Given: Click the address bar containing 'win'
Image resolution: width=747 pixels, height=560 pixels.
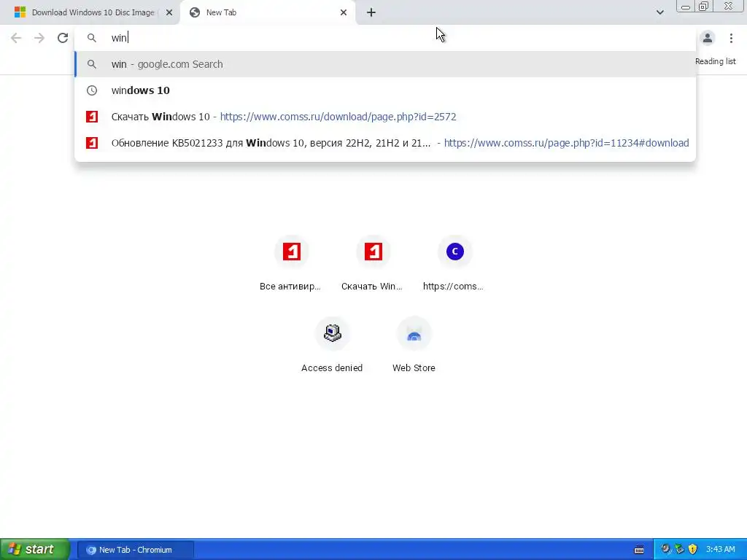Looking at the screenshot, I should [x=385, y=38].
